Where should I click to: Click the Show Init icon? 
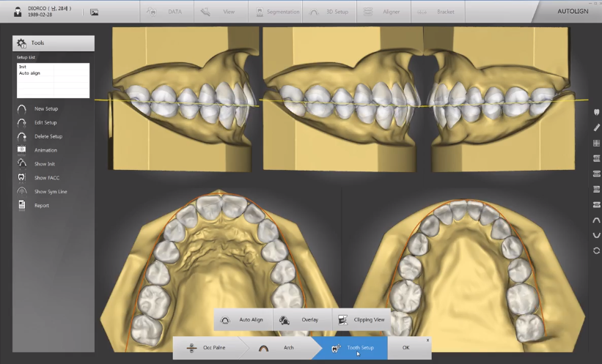[22, 164]
